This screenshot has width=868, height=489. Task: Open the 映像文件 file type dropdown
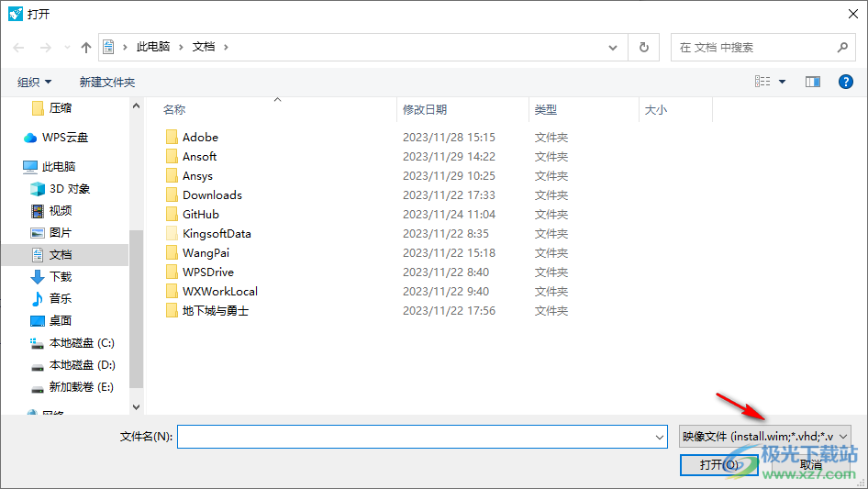pos(765,437)
